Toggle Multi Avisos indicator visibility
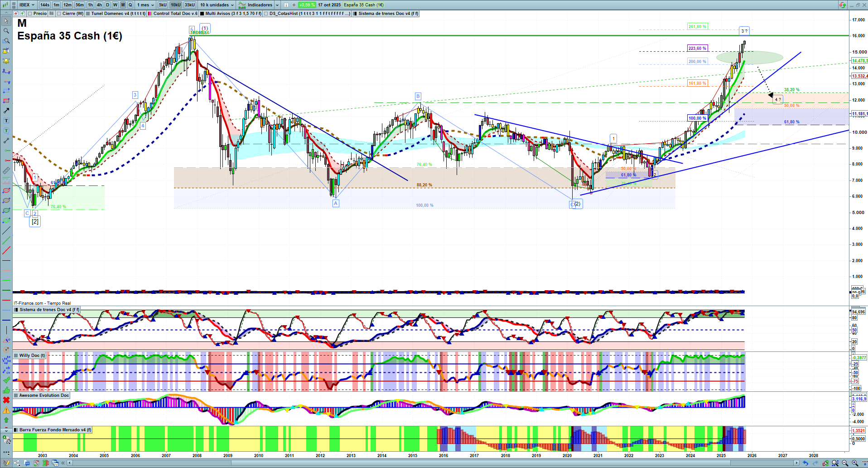The image size is (868, 468). coord(202,14)
